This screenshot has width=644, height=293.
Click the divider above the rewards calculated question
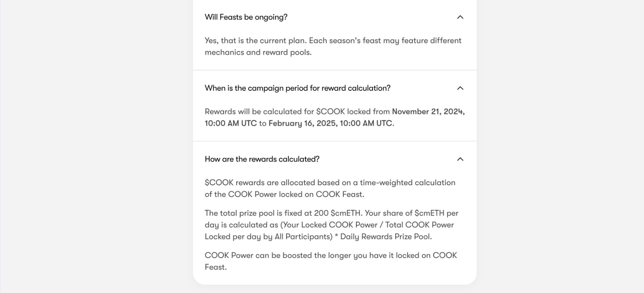pos(335,141)
